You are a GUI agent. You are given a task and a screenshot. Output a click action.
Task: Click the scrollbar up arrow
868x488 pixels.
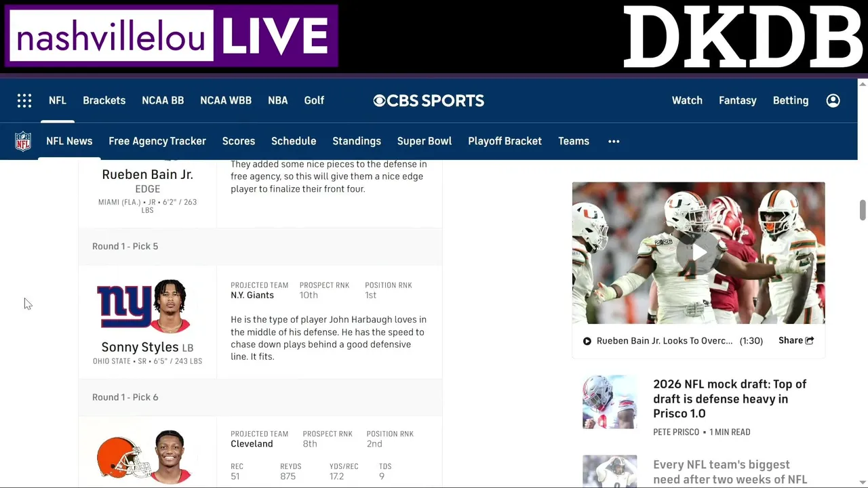(x=863, y=84)
